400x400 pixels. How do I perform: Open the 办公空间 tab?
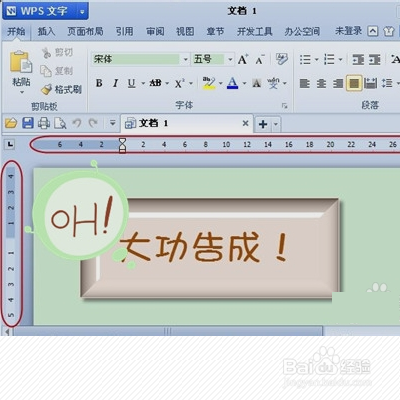click(302, 32)
